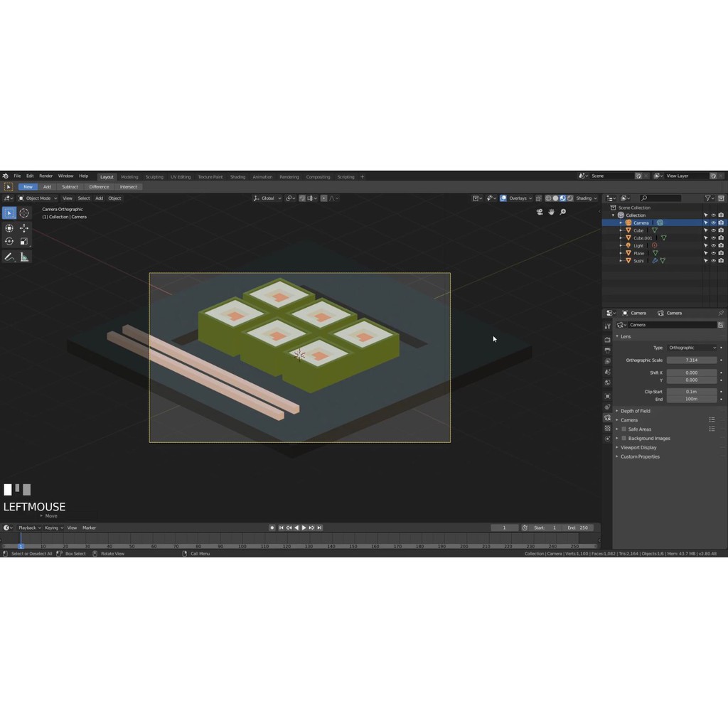Expand the Depth of Field panel

635,411
